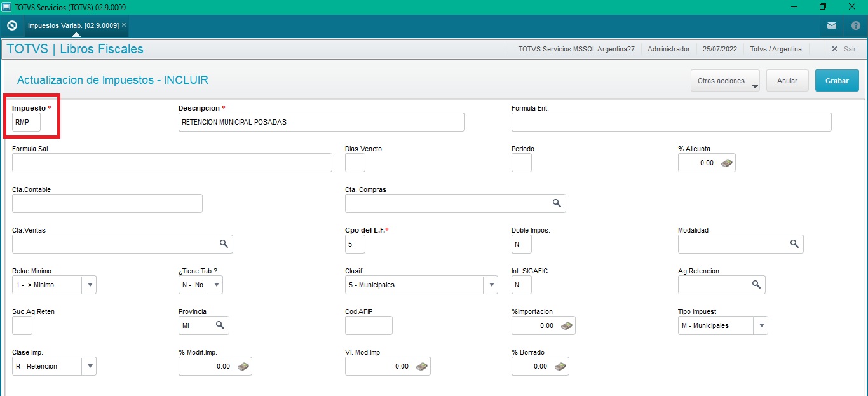This screenshot has width=868, height=396.
Task: Click the Totvs / Argentina label
Action: click(776, 49)
